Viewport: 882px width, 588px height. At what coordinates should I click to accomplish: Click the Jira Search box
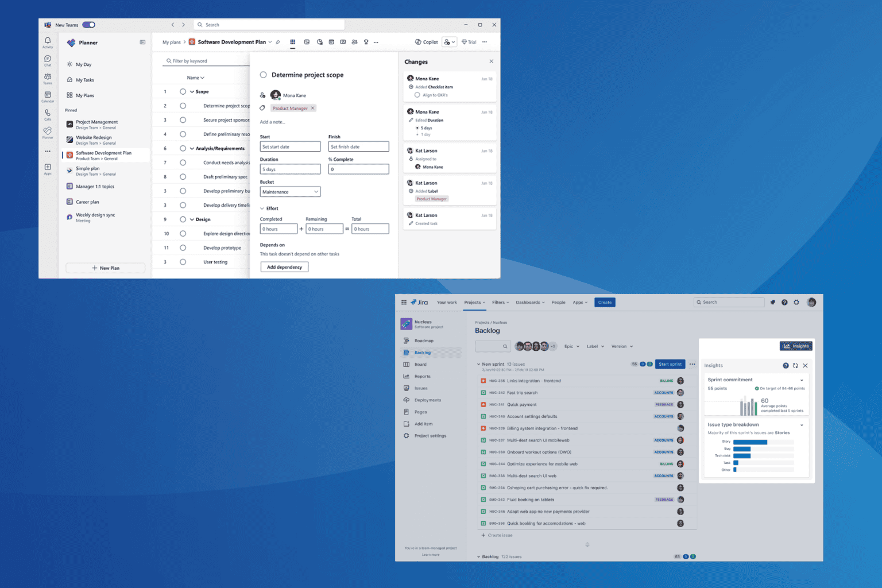tap(729, 302)
